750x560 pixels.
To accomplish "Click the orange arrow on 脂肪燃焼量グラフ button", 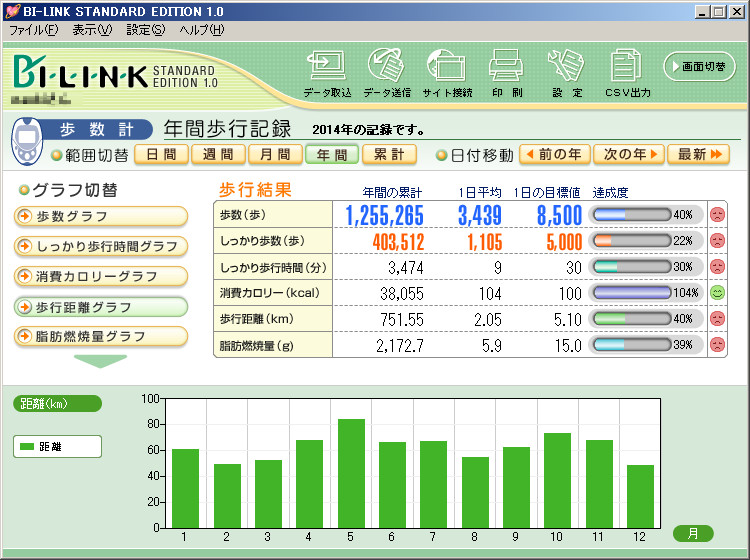I will coord(23,337).
